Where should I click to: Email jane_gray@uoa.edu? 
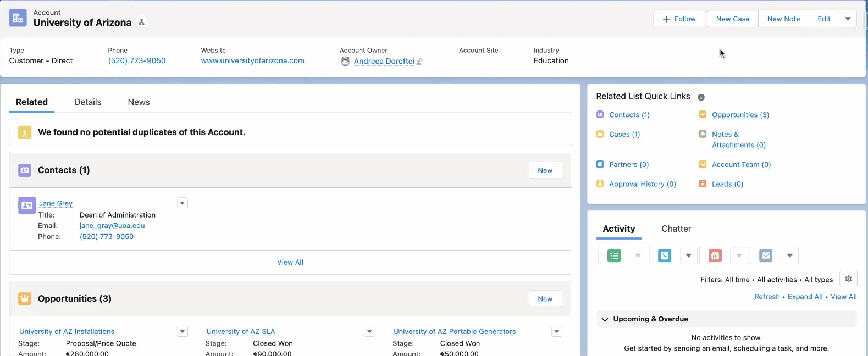pos(112,225)
